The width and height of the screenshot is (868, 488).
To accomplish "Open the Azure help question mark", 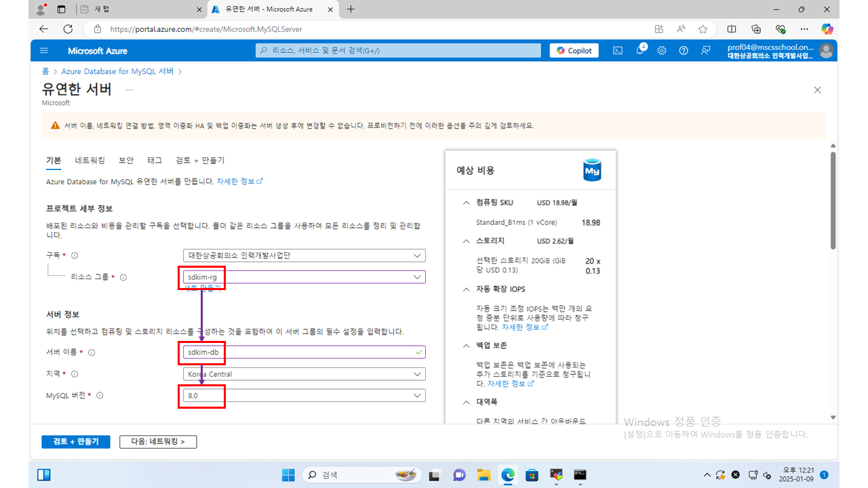I will coord(684,51).
